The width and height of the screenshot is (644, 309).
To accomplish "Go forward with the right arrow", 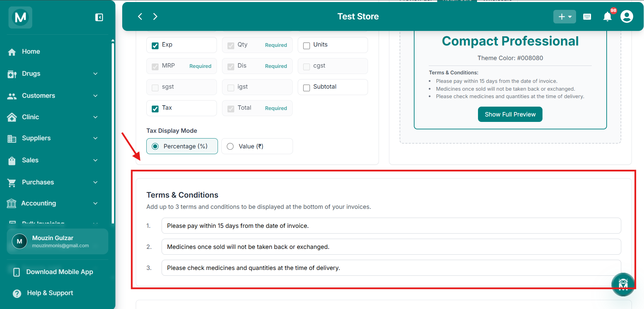I will click(155, 16).
